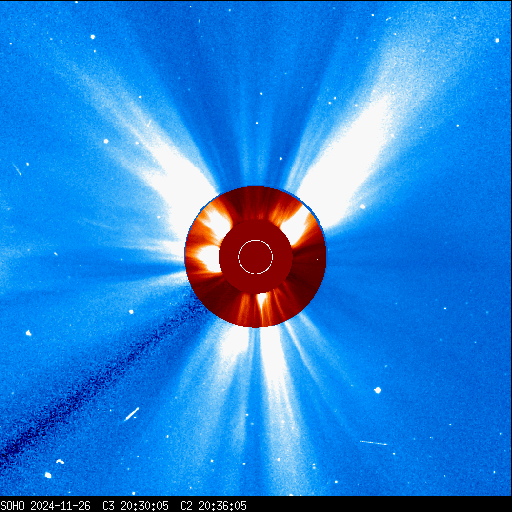Select the diagonal white streak in lower left area
This screenshot has height=512, width=512.
[x=132, y=414]
